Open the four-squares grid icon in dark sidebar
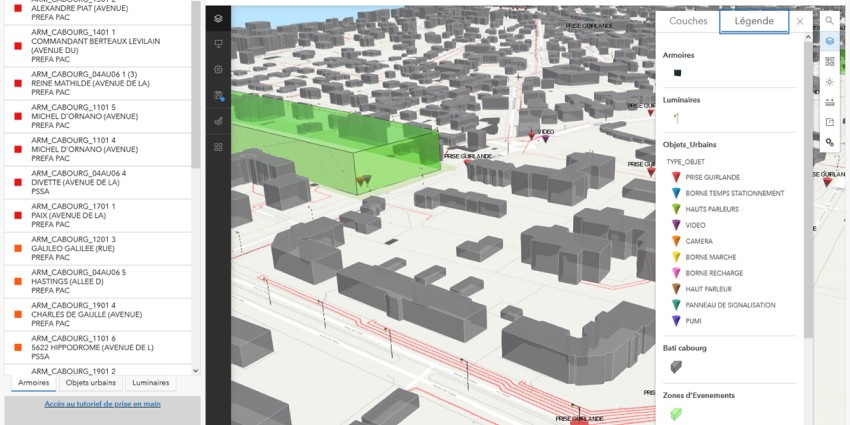 pyautogui.click(x=218, y=147)
